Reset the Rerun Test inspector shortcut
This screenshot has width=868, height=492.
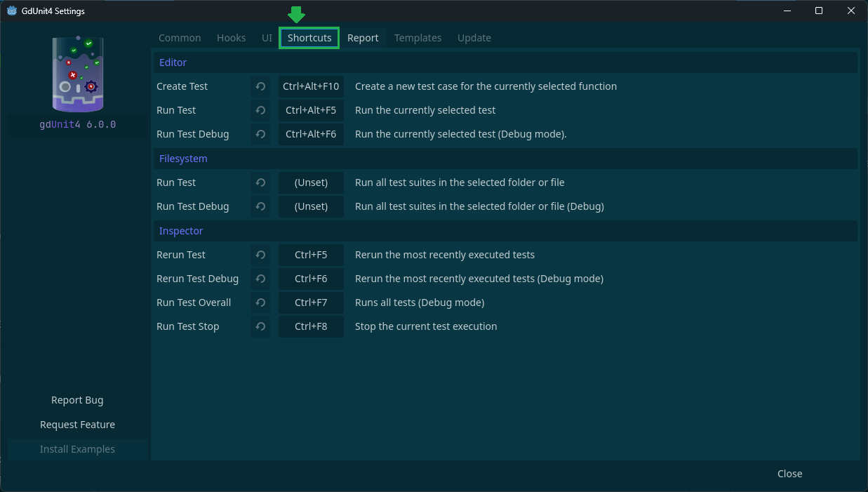[260, 255]
